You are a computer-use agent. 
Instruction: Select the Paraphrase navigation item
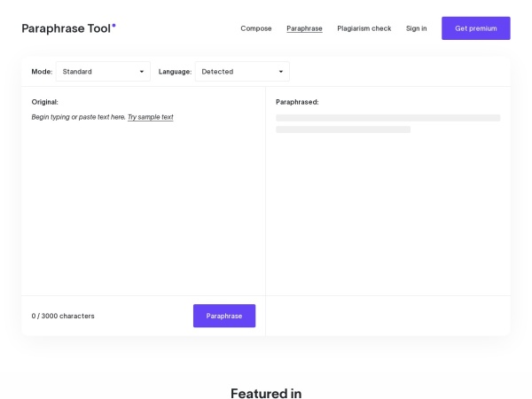[304, 28]
